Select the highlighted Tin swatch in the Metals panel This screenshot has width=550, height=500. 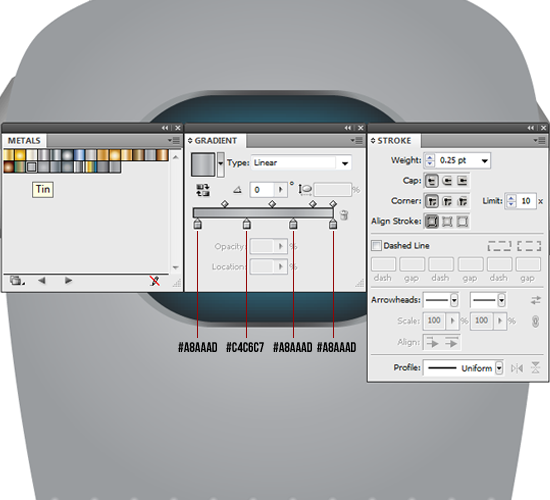coord(32,167)
